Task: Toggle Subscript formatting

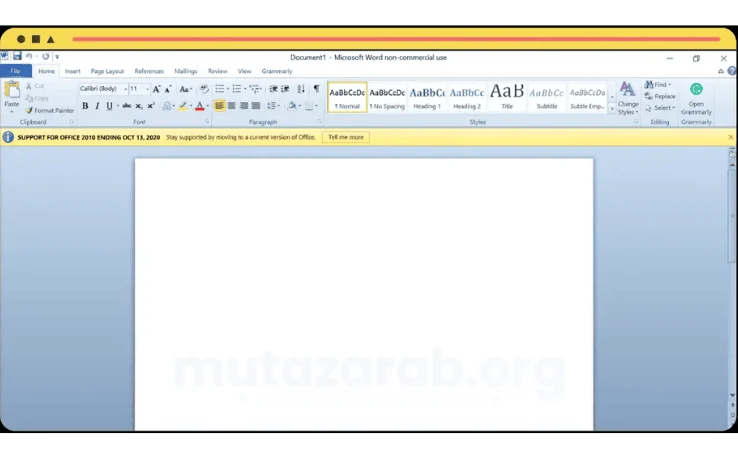Action: point(139,106)
